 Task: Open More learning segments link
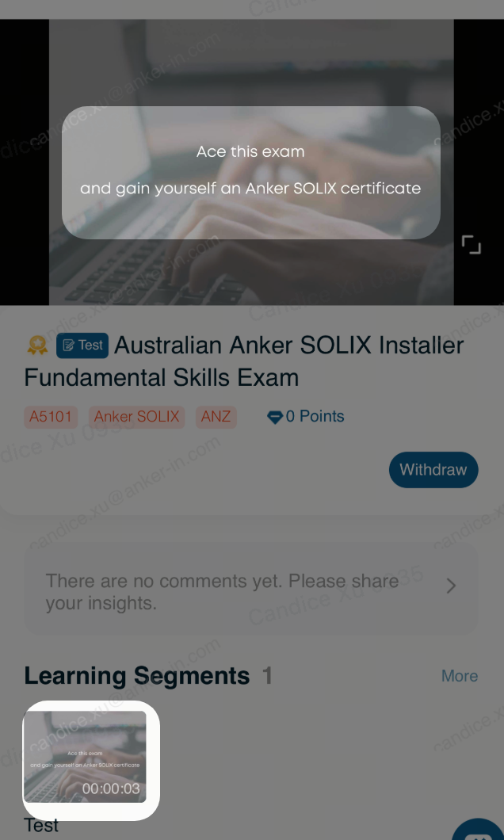pyautogui.click(x=460, y=676)
